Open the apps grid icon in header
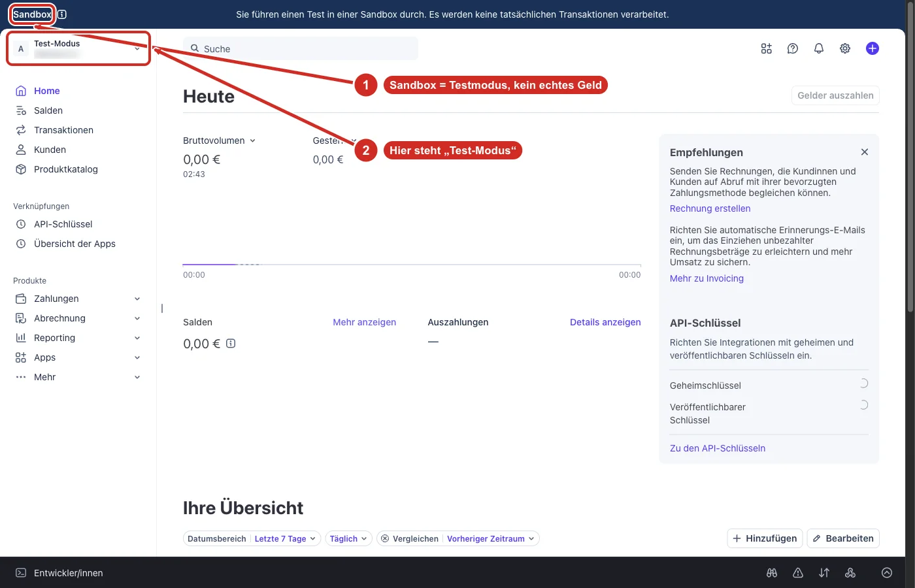The width and height of the screenshot is (915, 588). tap(767, 48)
